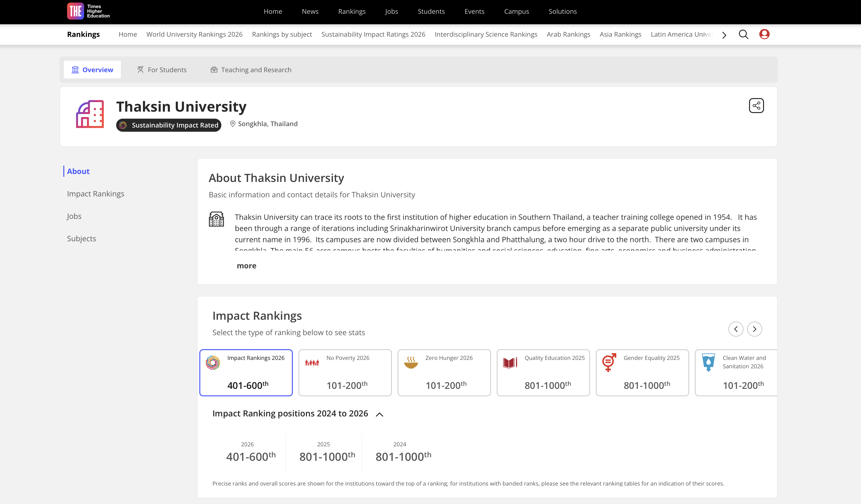Open Sustainability Impact Ratings 2026 link
861x504 pixels.
point(373,35)
